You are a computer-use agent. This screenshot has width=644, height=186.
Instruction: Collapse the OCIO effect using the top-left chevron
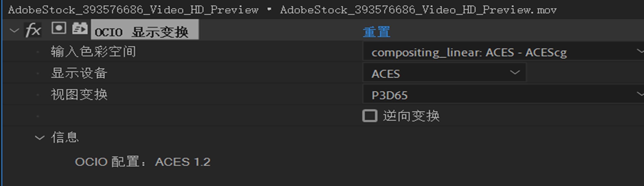point(14,30)
